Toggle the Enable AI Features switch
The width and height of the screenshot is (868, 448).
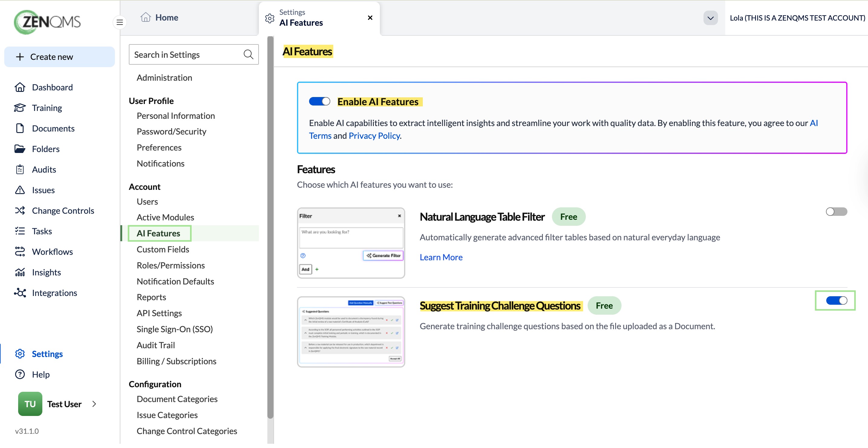point(319,101)
